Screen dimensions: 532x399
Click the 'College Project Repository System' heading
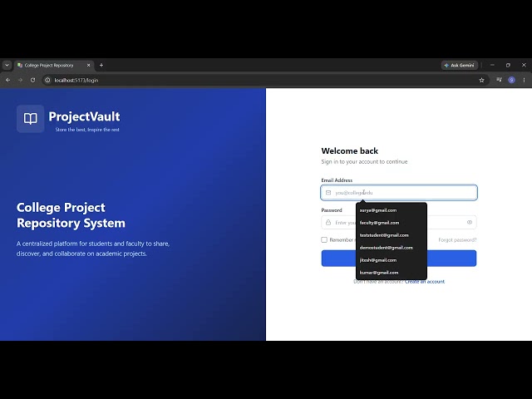point(71,215)
